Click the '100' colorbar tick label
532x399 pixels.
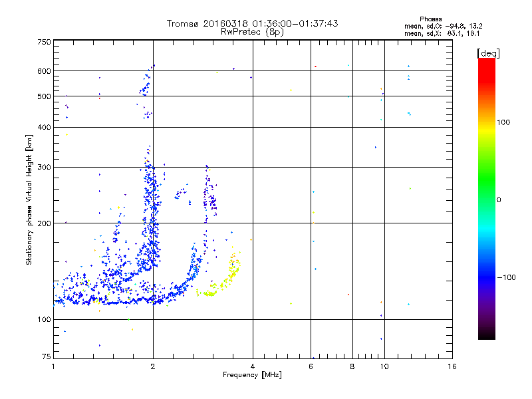click(x=503, y=122)
